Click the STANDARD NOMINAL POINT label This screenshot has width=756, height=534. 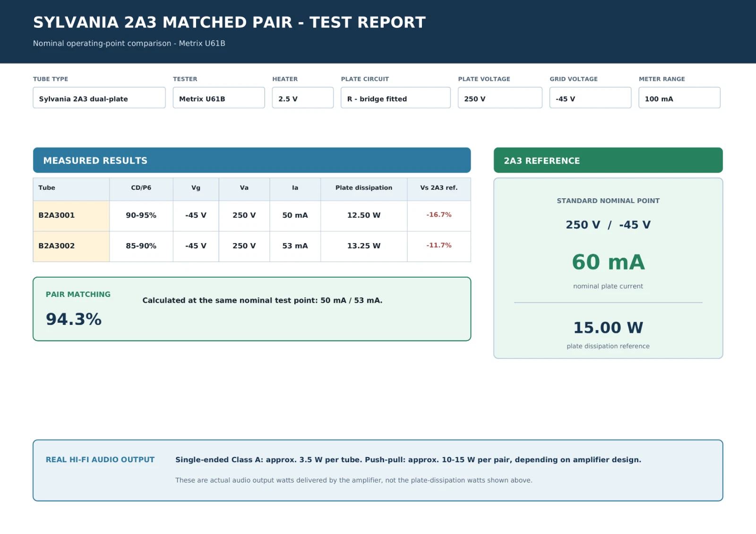(608, 201)
